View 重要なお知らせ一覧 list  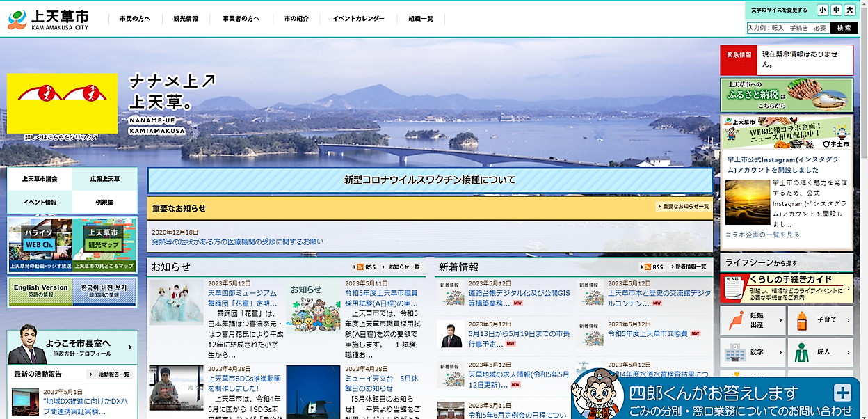[x=682, y=207]
